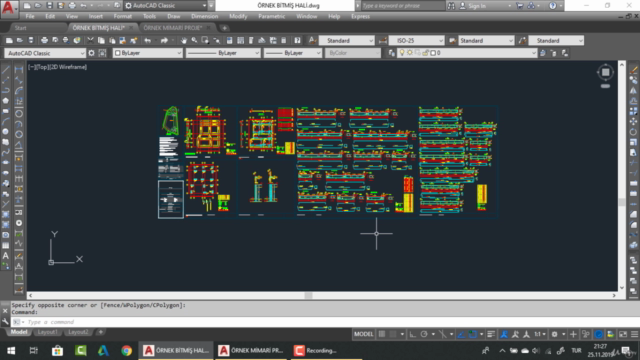Open Customization menu in status bar
This screenshot has width=640, height=360.
pos(634,334)
